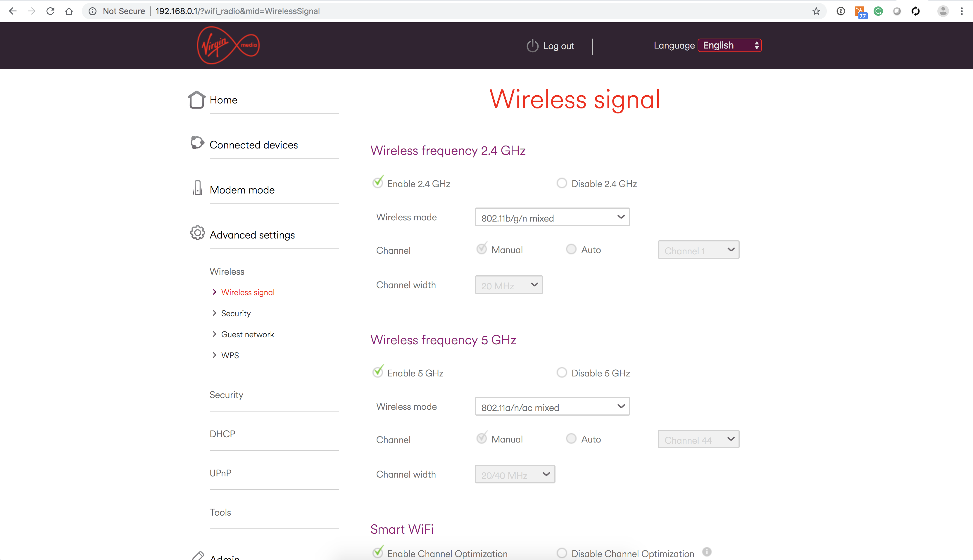Reload the page in the browser
Image resolution: width=973 pixels, height=560 pixels.
pos(50,11)
